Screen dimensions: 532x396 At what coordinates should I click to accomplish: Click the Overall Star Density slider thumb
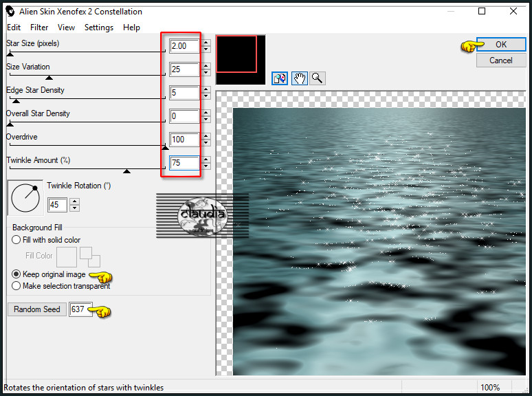(10, 124)
